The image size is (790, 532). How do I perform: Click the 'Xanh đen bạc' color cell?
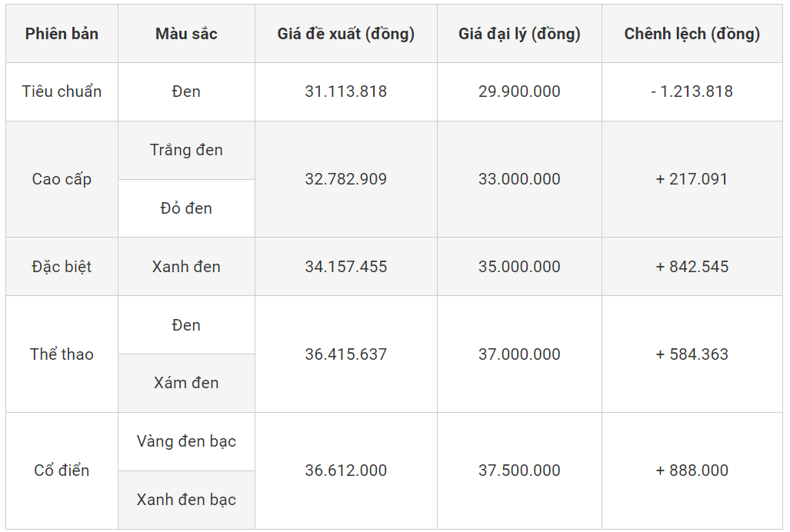pyautogui.click(x=186, y=500)
